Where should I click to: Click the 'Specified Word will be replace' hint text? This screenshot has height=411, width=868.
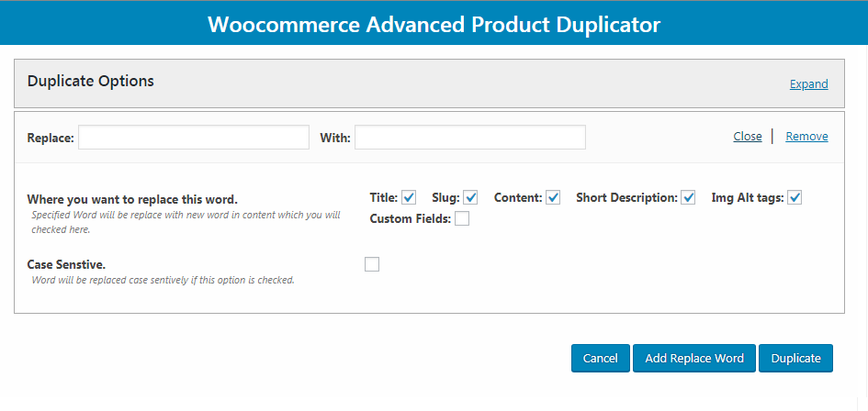click(186, 222)
